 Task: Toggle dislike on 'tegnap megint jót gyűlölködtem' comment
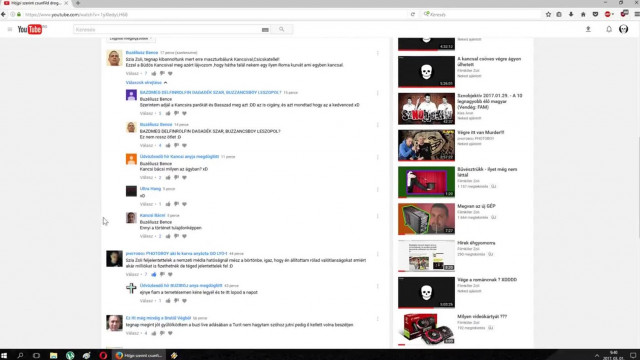[x=162, y=333]
